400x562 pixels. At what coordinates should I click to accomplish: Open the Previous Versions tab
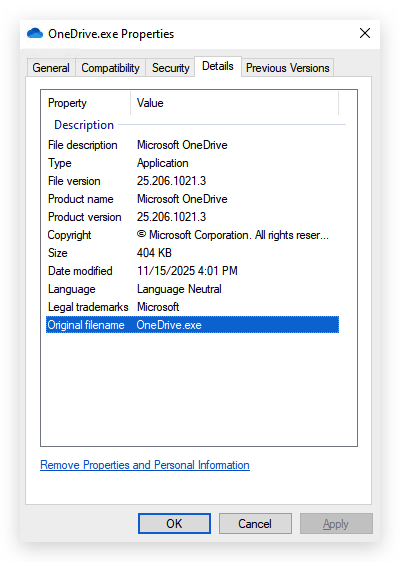pyautogui.click(x=287, y=68)
